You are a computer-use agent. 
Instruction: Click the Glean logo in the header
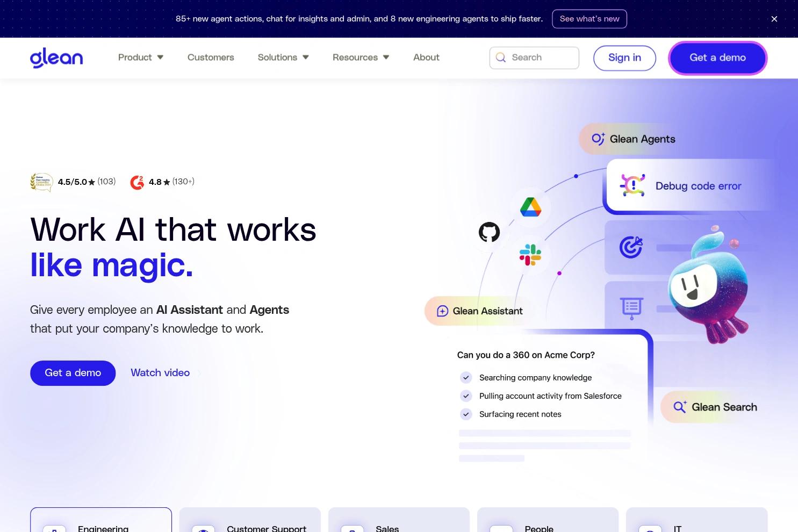click(56, 57)
